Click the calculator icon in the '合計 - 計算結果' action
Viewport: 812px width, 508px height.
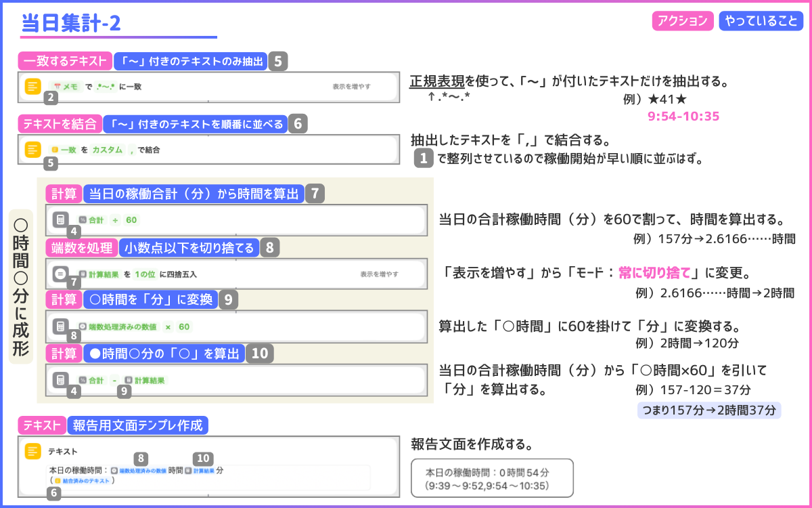click(61, 380)
